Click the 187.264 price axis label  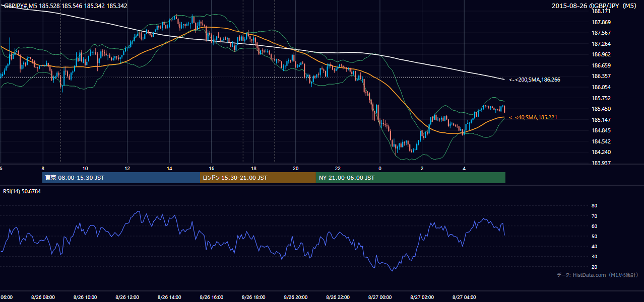601,44
